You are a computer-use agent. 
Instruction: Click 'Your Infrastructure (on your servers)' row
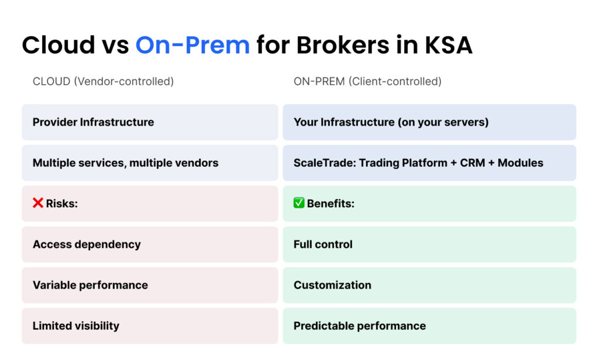tap(429, 122)
